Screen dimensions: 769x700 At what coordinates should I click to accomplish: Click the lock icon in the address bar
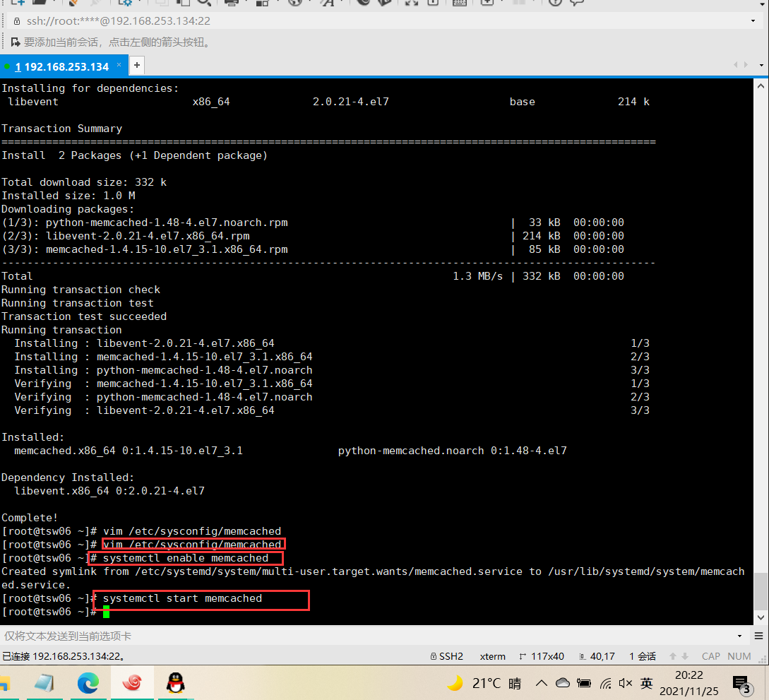[17, 21]
